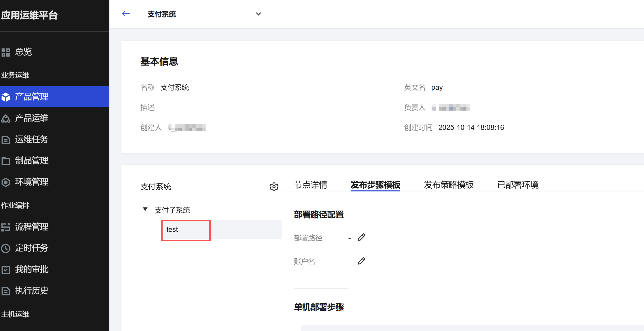Switch to the 发布策略模板 tab
The image size is (644, 331).
coord(448,185)
